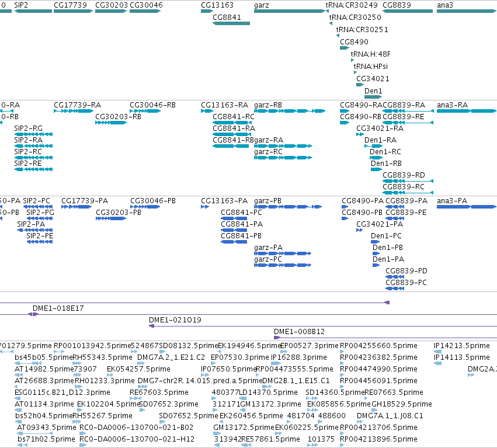Select the IP16288.3prime EST
Image resolution: width=497 pixels, height=448 pixels.
[276, 363]
